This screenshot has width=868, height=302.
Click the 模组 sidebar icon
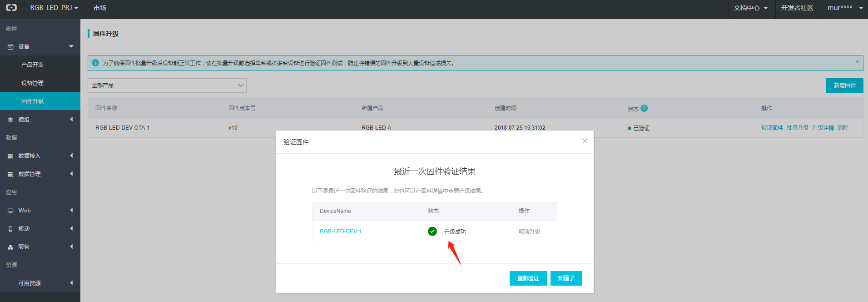coord(10,120)
